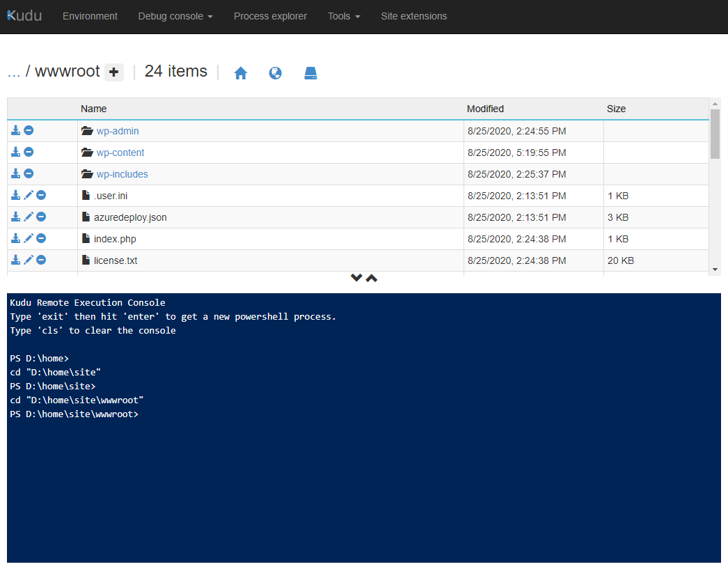Open Site extensions
Image resolution: width=728 pixels, height=569 pixels.
pos(414,16)
